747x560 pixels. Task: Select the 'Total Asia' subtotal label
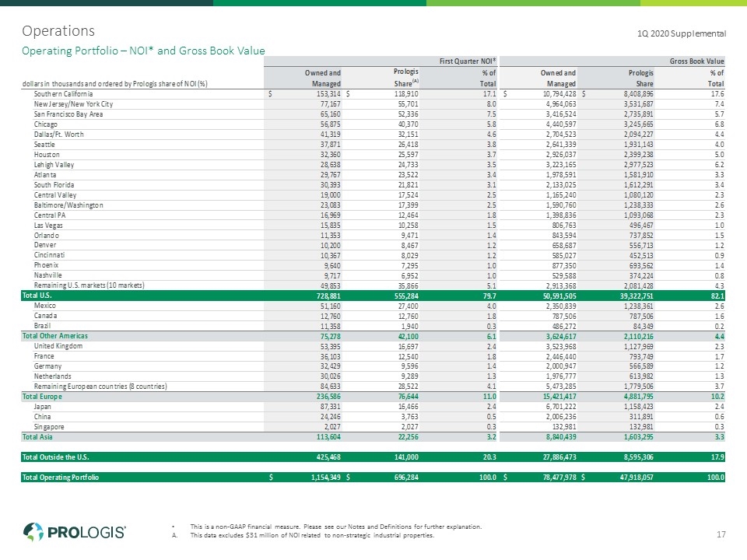point(37,436)
